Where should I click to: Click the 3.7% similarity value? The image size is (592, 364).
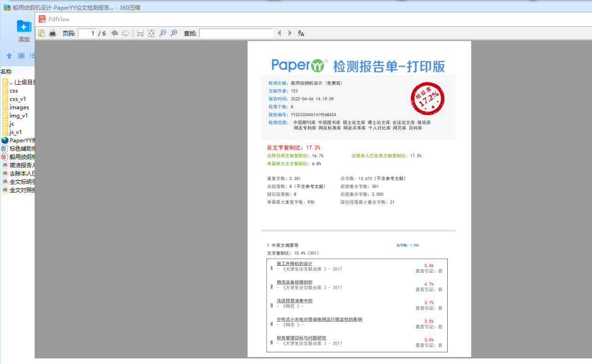pos(429,303)
